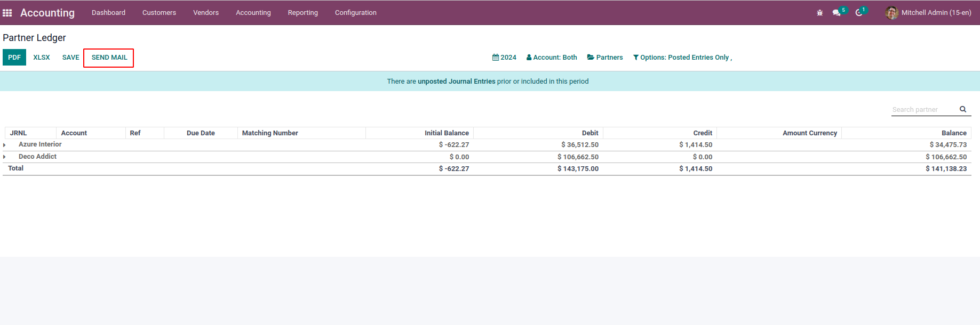Click the search partner magnifier icon
Viewport: 980px width, 325px height.
coord(963,109)
